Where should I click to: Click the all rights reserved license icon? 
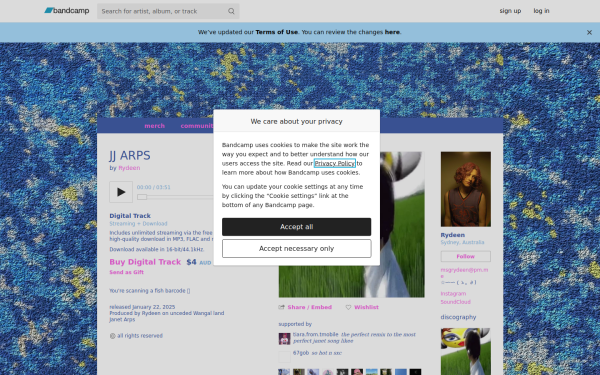point(112,336)
